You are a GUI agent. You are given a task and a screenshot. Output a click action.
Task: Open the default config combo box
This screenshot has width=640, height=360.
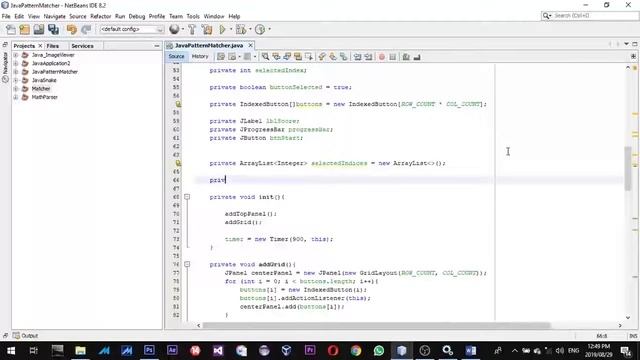(131, 29)
